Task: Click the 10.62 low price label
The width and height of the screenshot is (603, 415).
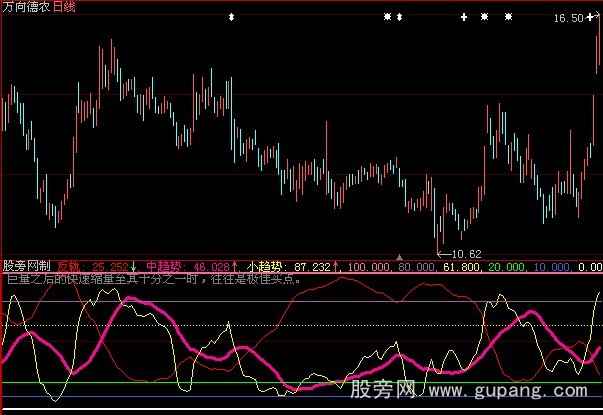Action: [x=466, y=253]
